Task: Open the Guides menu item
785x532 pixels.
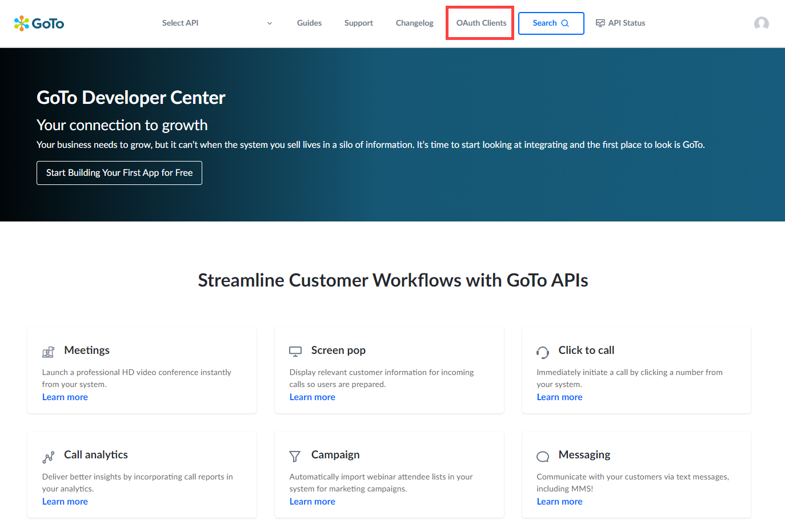Action: [x=309, y=23]
